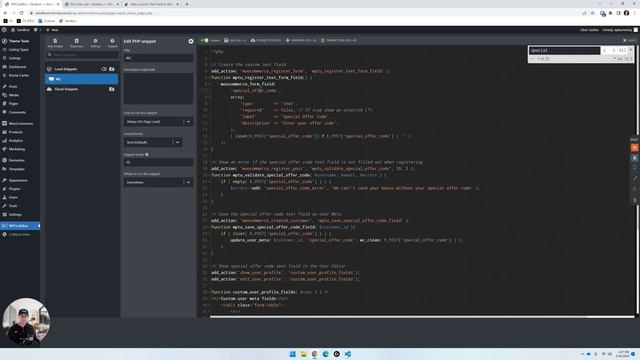
Task: Open Visual Studio Code from the taskbar
Action: pyautogui.click(x=348, y=354)
